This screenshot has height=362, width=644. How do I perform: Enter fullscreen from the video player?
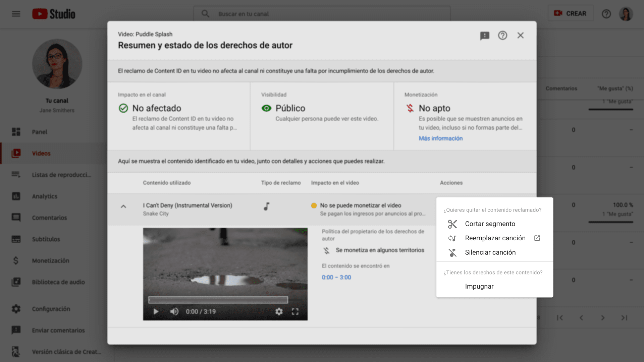pos(295,311)
